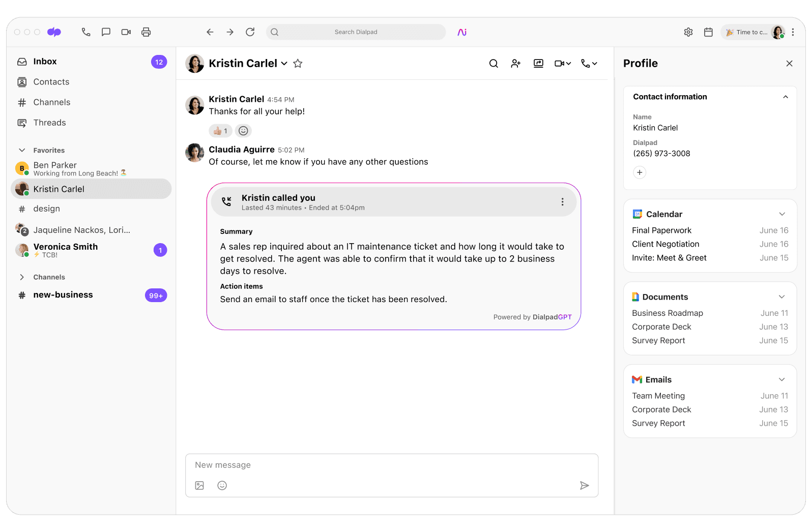Screen dimensions: 812x532
Task: Star Kristin Carlel as favorite
Action: point(298,64)
